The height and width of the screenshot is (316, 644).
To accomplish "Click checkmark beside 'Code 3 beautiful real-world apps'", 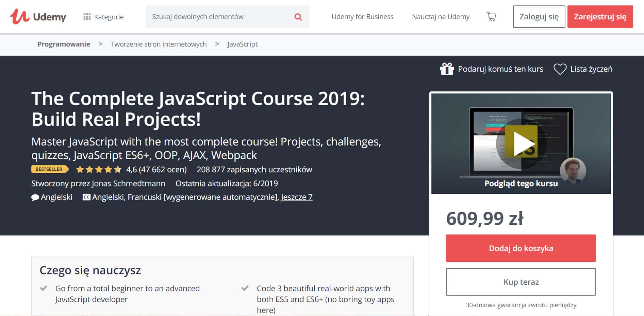I will click(245, 288).
